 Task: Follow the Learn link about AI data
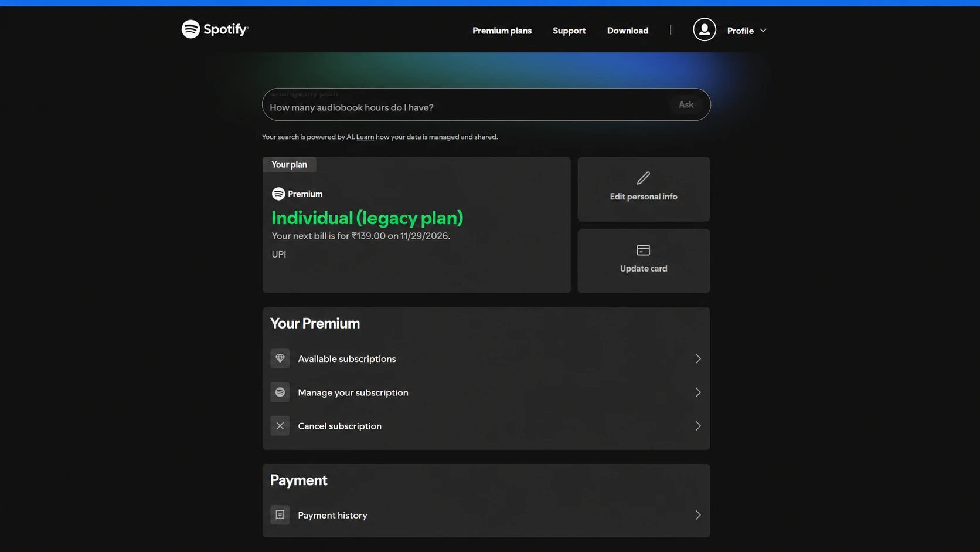pos(365,137)
